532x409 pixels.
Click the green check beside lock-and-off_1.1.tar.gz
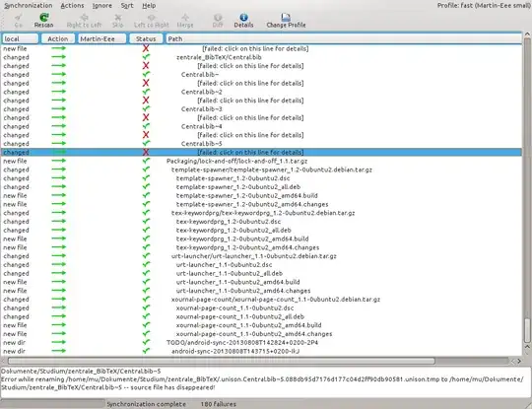[146, 161]
